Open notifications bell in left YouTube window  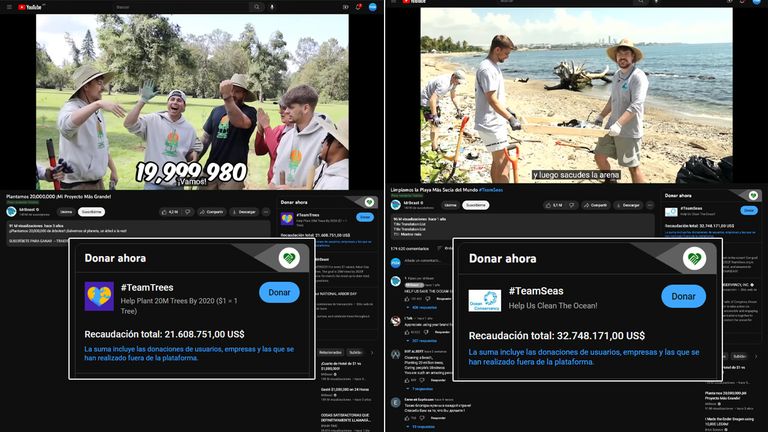tap(359, 7)
